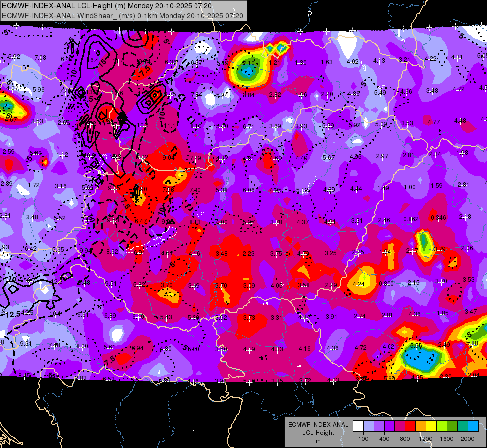Click the wind shear value '5.67'

(x=329, y=158)
